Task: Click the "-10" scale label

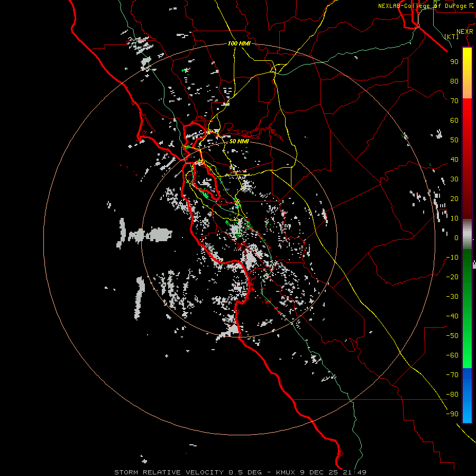Action: click(x=452, y=258)
